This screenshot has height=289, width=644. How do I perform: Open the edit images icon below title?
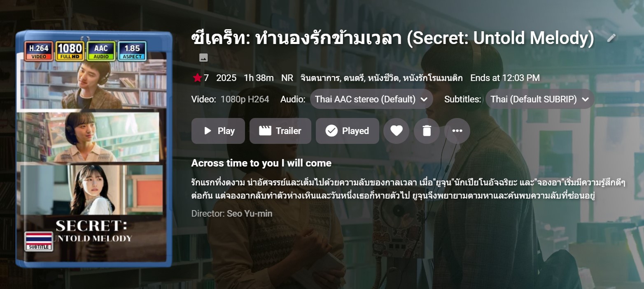(203, 58)
